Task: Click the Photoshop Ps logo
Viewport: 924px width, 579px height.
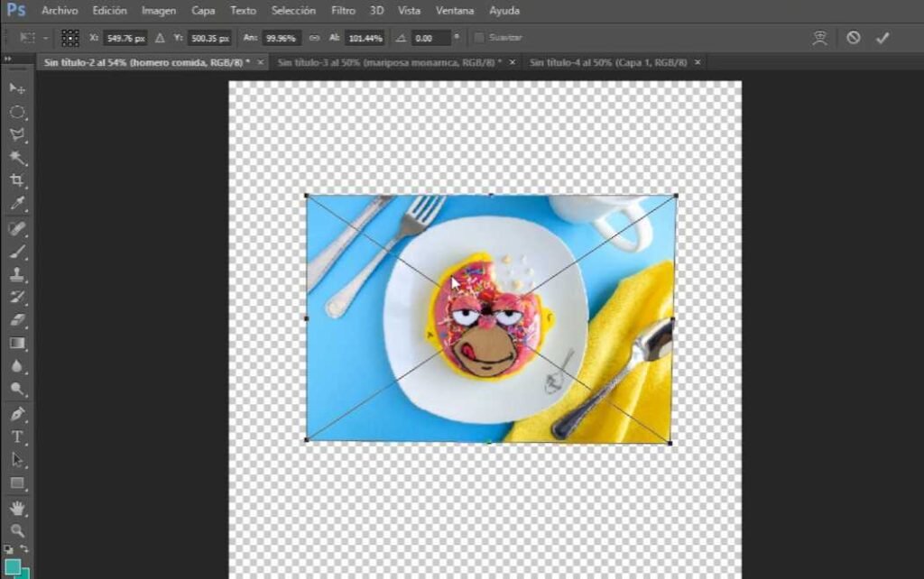Action: [x=16, y=10]
